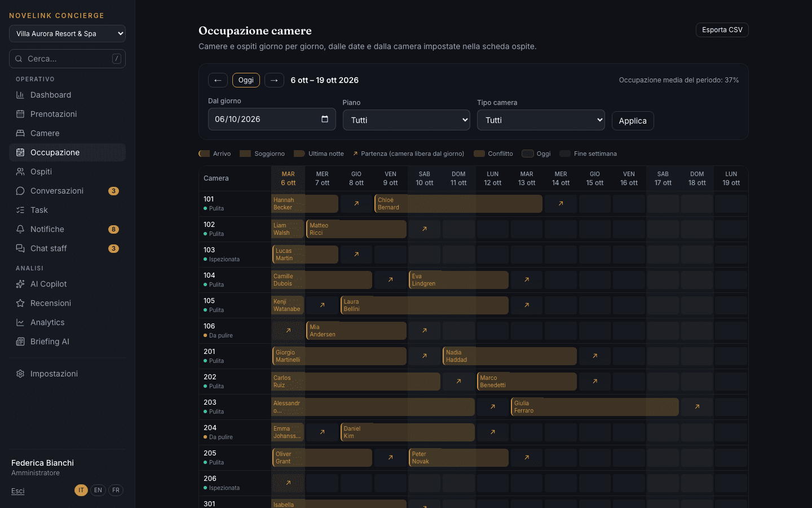This screenshot has width=812, height=508.
Task: Click room 106 Da pulire status
Action: [x=218, y=335]
